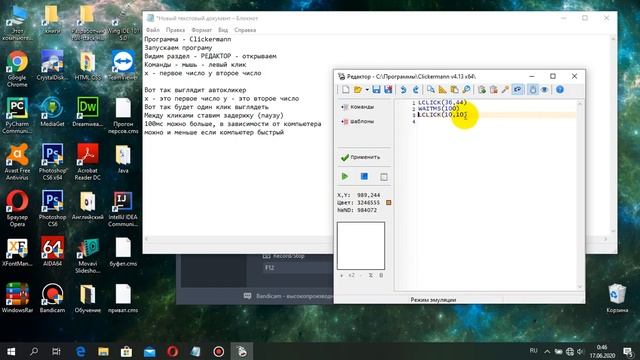Image resolution: width=640 pixels, height=360 pixels.
Task: Switch the input language via RU indicator
Action: point(533,351)
